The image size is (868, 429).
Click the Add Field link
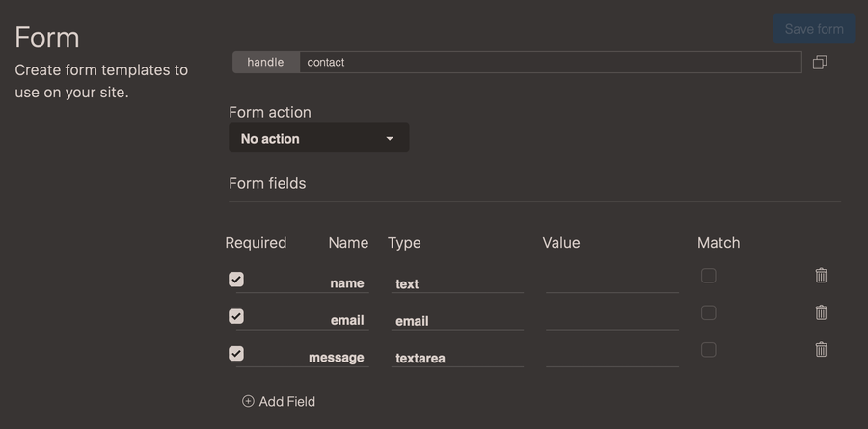(x=286, y=401)
